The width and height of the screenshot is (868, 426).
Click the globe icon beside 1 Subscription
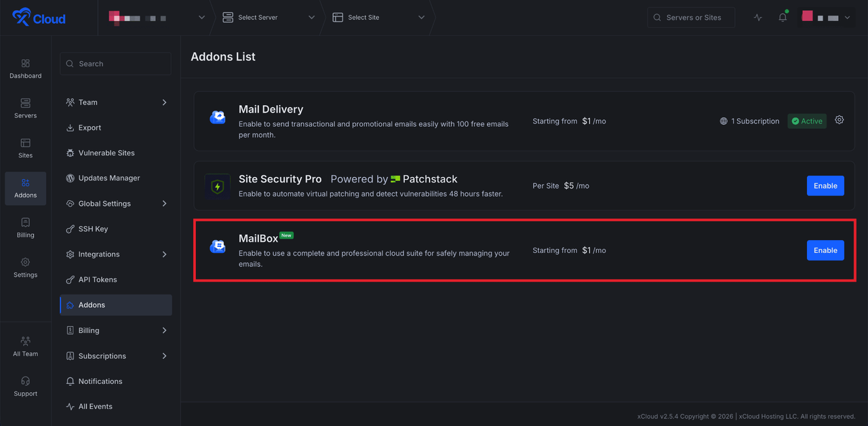coord(724,121)
